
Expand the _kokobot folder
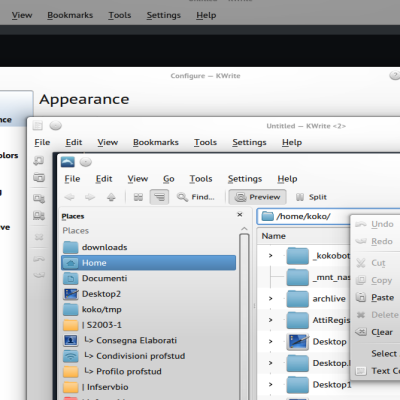coord(271,256)
